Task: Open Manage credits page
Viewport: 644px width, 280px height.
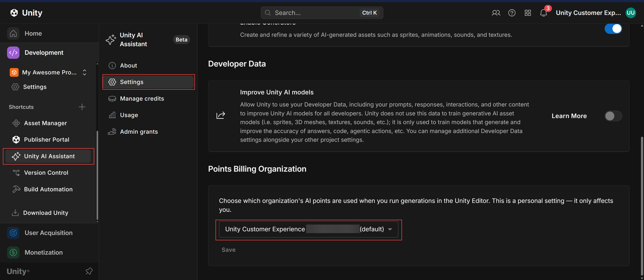Action: tap(149, 99)
